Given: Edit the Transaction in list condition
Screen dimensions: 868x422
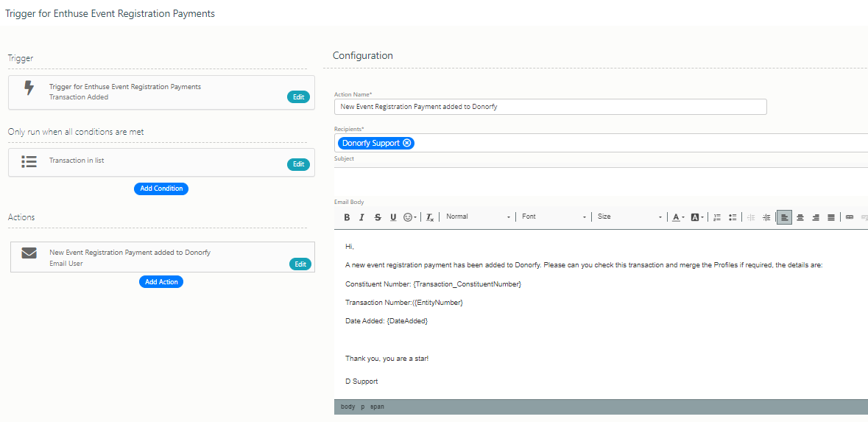Looking at the screenshot, I should 298,164.
